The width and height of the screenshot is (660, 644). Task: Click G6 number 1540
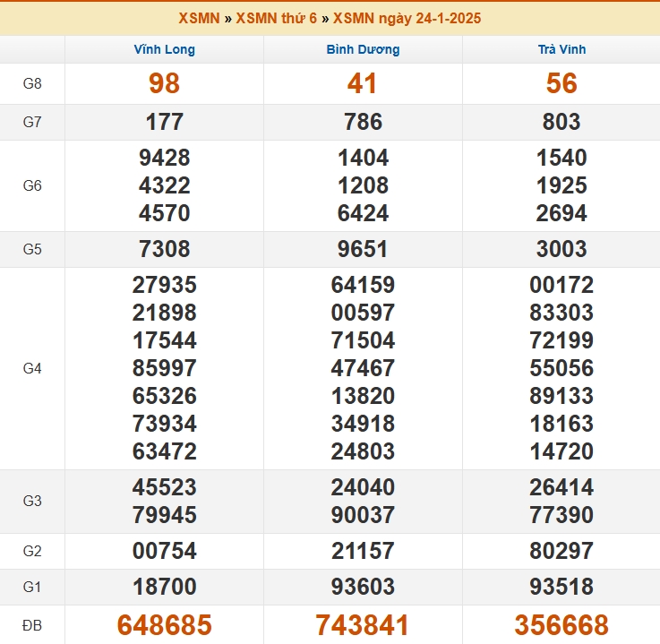[x=561, y=158]
